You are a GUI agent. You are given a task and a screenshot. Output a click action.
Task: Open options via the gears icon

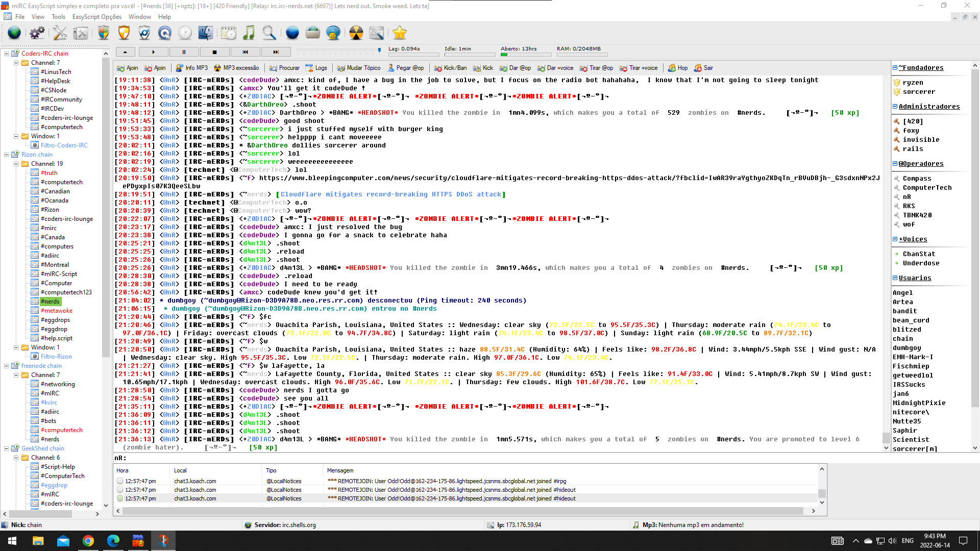37,33
